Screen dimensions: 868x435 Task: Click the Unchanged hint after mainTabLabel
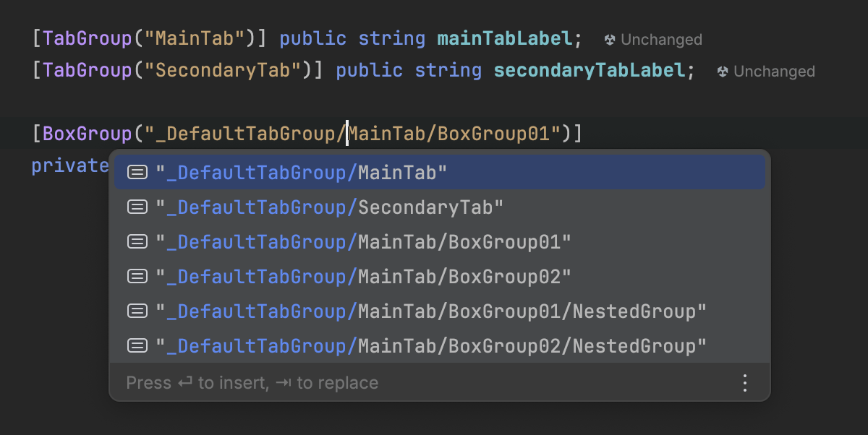click(x=661, y=40)
